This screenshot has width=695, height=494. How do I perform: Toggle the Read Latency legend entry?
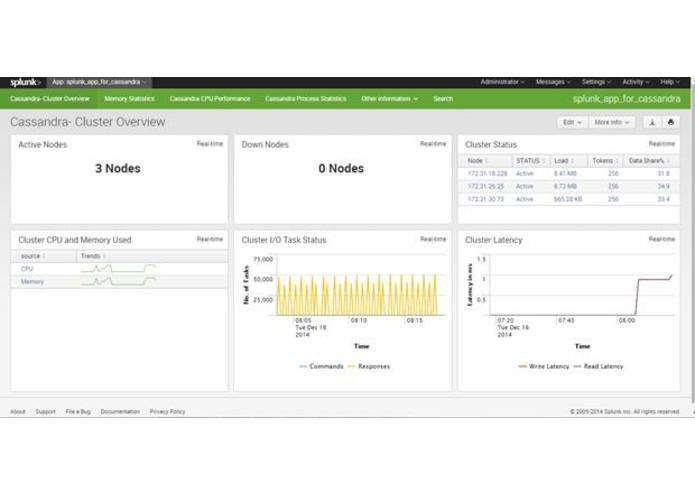coord(599,366)
